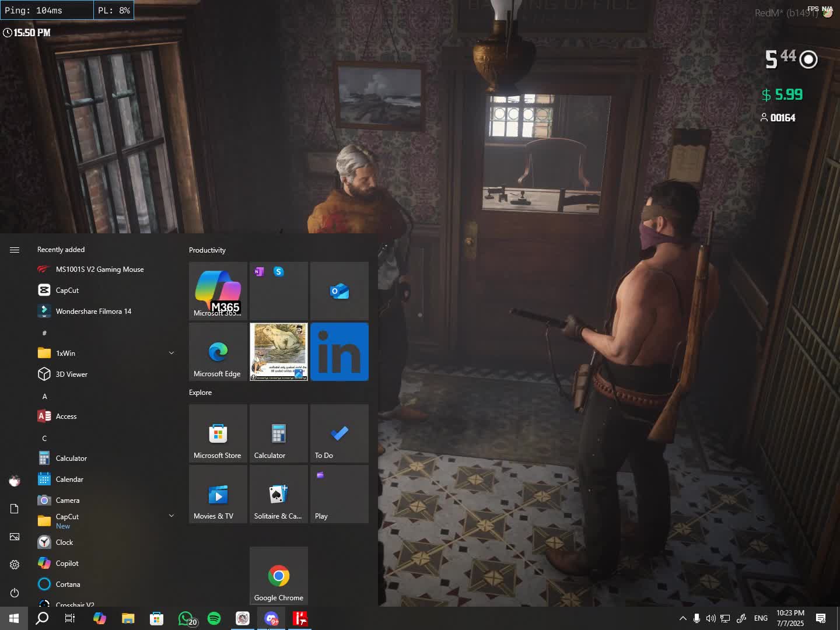Open the Outlook tile
Viewport: 840px width, 630px height.
339,291
